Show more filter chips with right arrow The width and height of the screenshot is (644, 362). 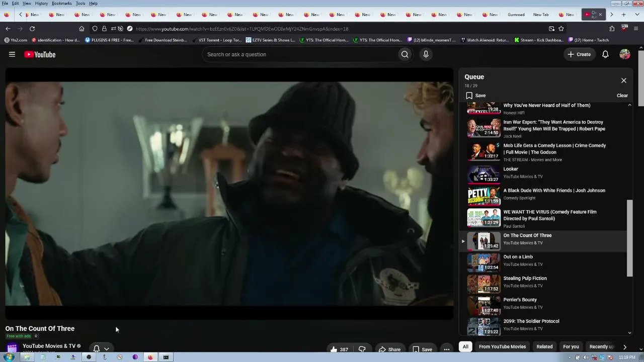click(624, 346)
